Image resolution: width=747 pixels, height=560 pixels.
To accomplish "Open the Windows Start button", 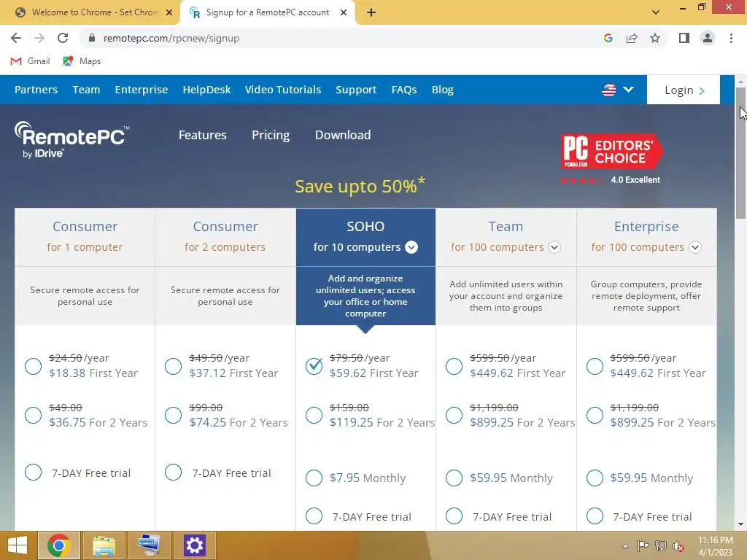I will [x=18, y=545].
